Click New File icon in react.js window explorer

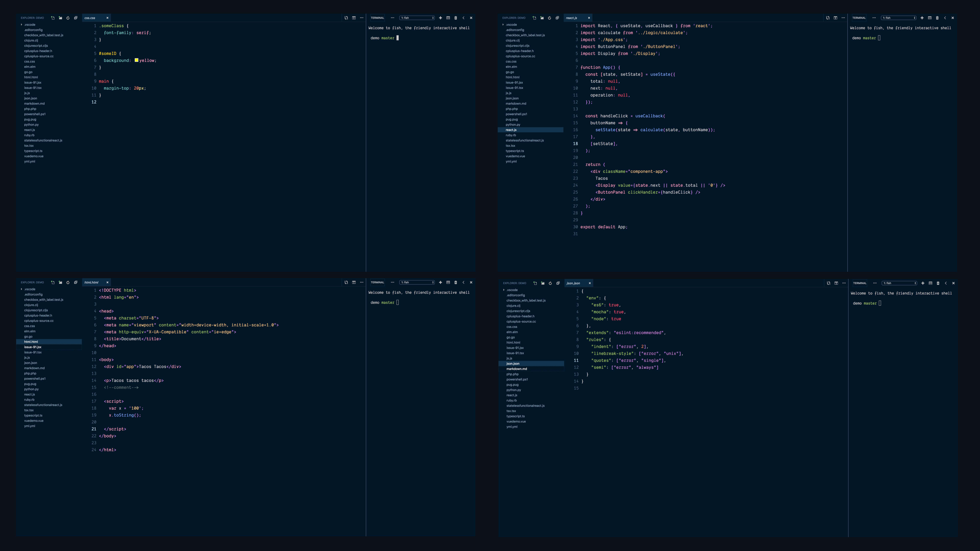click(x=534, y=18)
